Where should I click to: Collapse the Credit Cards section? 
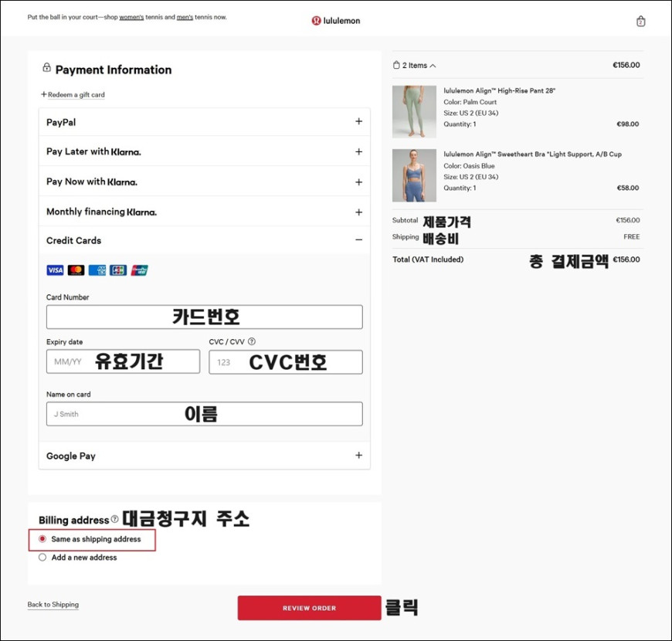coord(205,240)
